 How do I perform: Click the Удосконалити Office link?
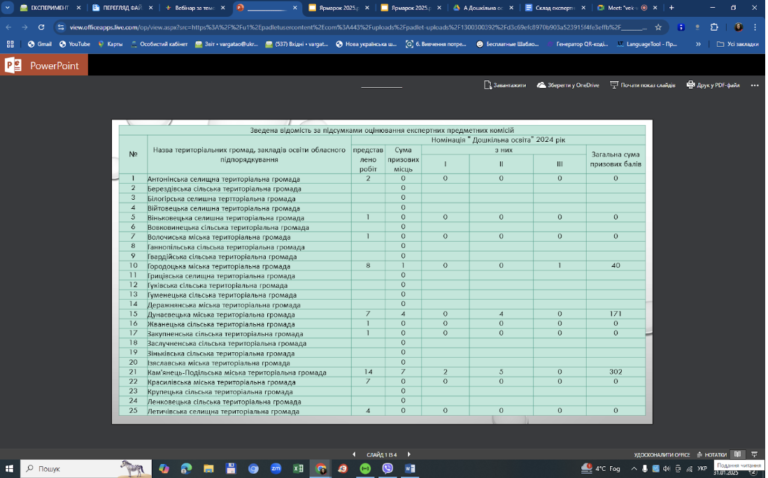point(662,454)
